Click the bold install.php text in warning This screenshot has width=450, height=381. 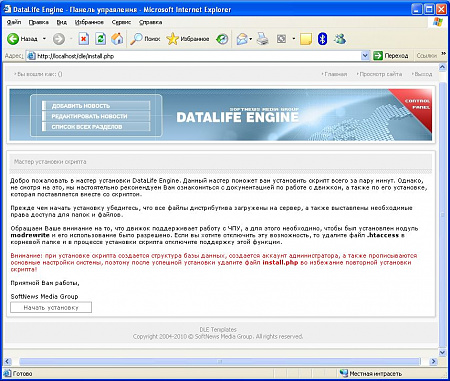coord(280,263)
